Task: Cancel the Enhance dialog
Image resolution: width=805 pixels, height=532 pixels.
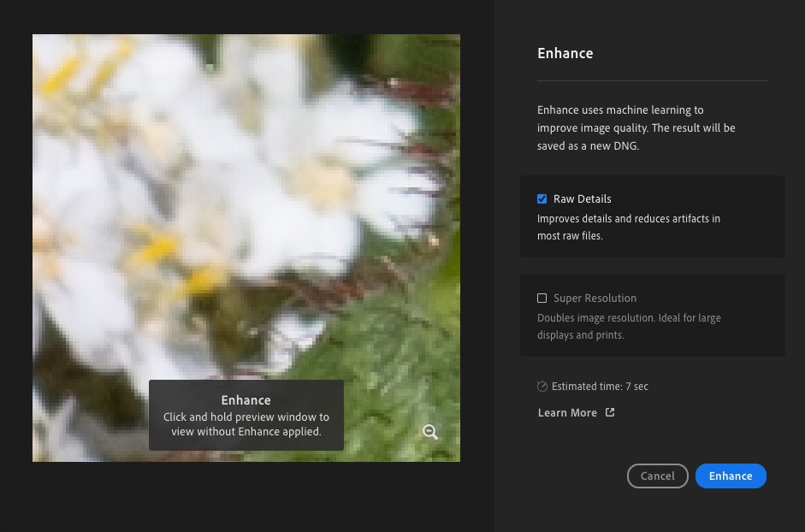Action: pos(657,476)
